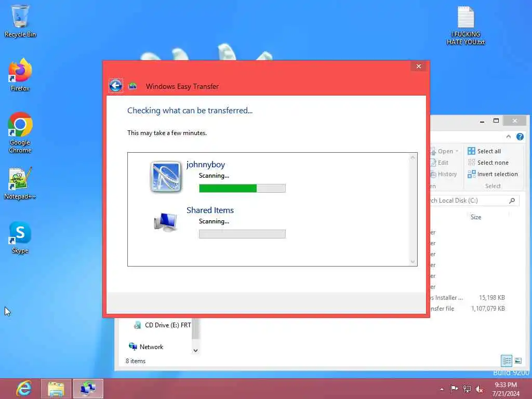Select the text file icon on the desktop
Image resolution: width=532 pixels, height=399 pixels.
pyautogui.click(x=465, y=26)
